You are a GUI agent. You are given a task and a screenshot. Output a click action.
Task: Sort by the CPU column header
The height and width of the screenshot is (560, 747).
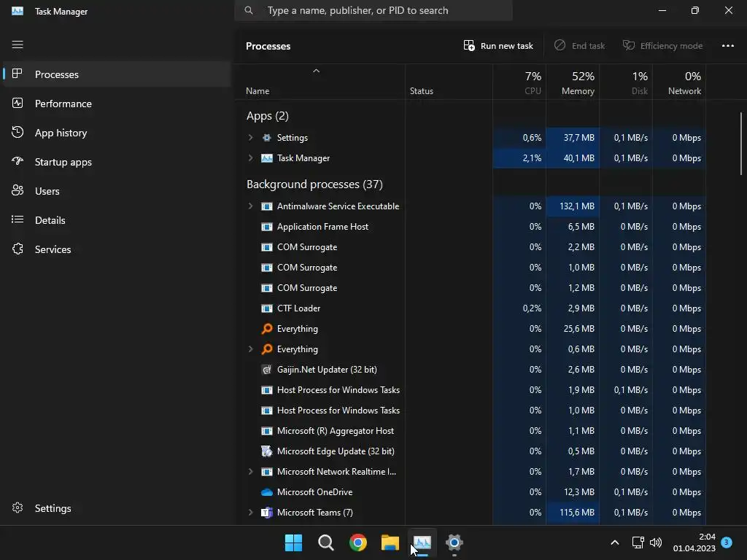pos(519,83)
